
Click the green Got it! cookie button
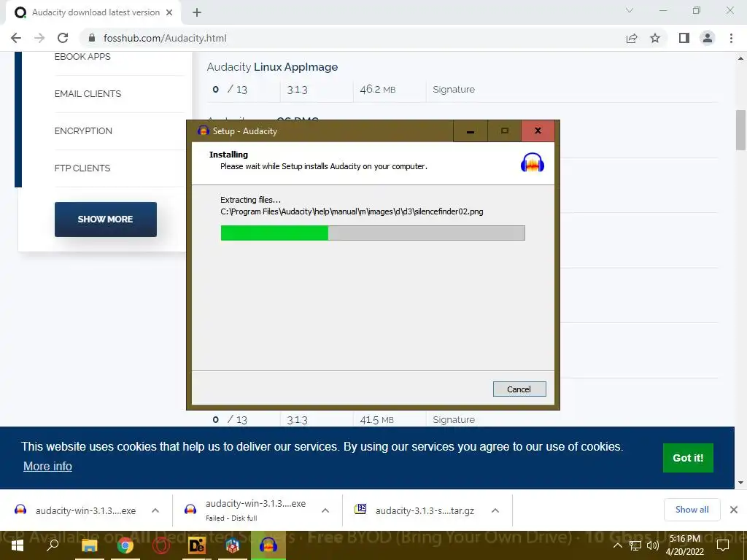coord(688,458)
